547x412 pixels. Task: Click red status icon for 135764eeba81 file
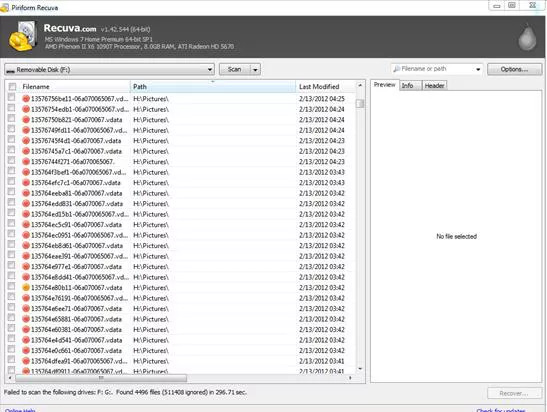[26, 193]
